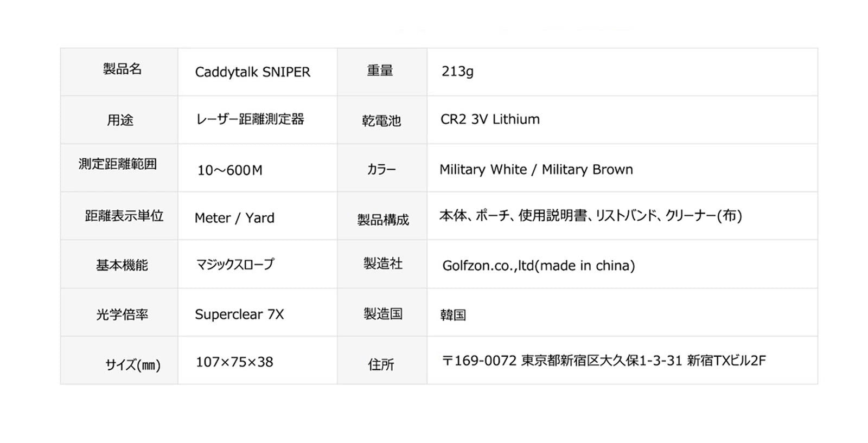Click the Military White / Military Brown text
Image resolution: width=868 pixels, height=443 pixels.
coord(536,170)
